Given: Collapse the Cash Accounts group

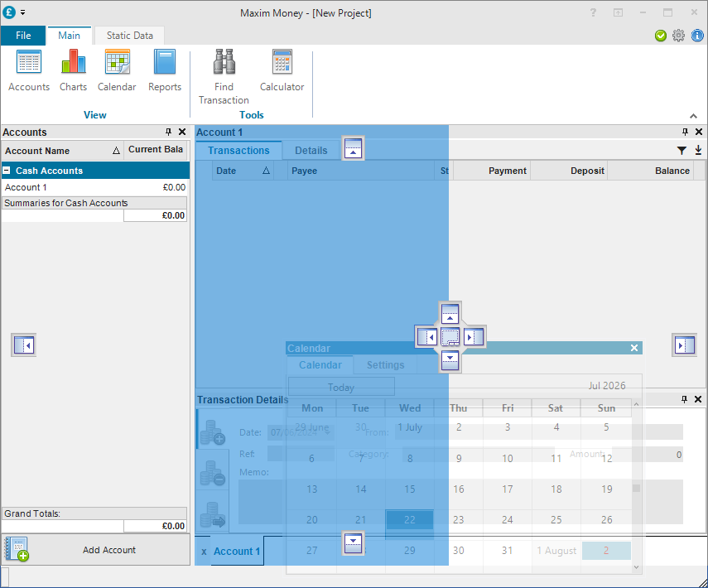Looking at the screenshot, I should click(x=7, y=171).
